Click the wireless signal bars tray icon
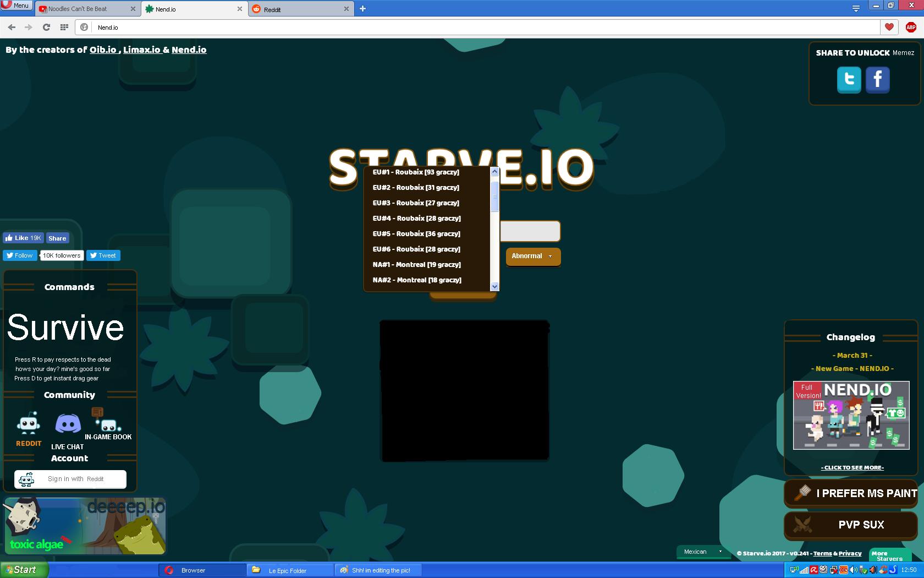The height and width of the screenshot is (578, 924). click(804, 570)
